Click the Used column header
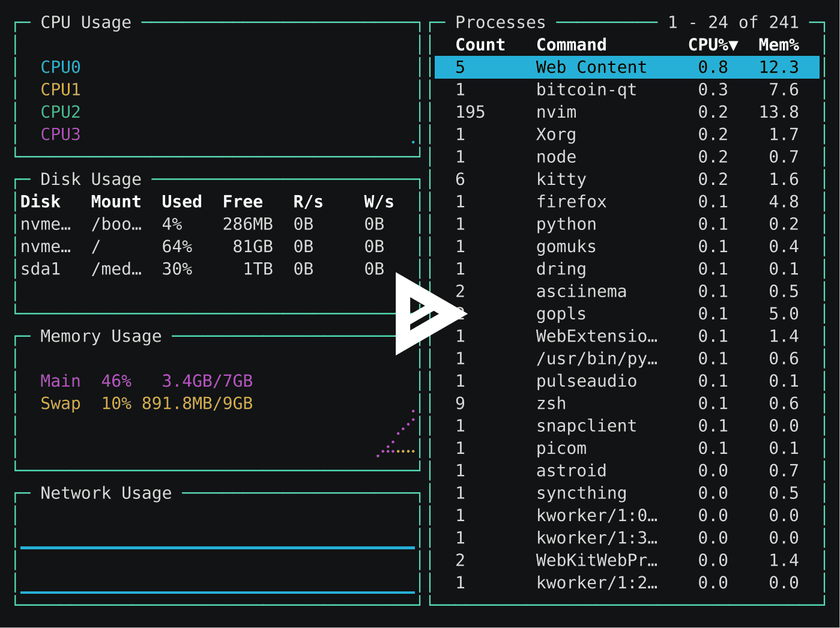Viewport: 840px width, 628px height. [x=181, y=202]
